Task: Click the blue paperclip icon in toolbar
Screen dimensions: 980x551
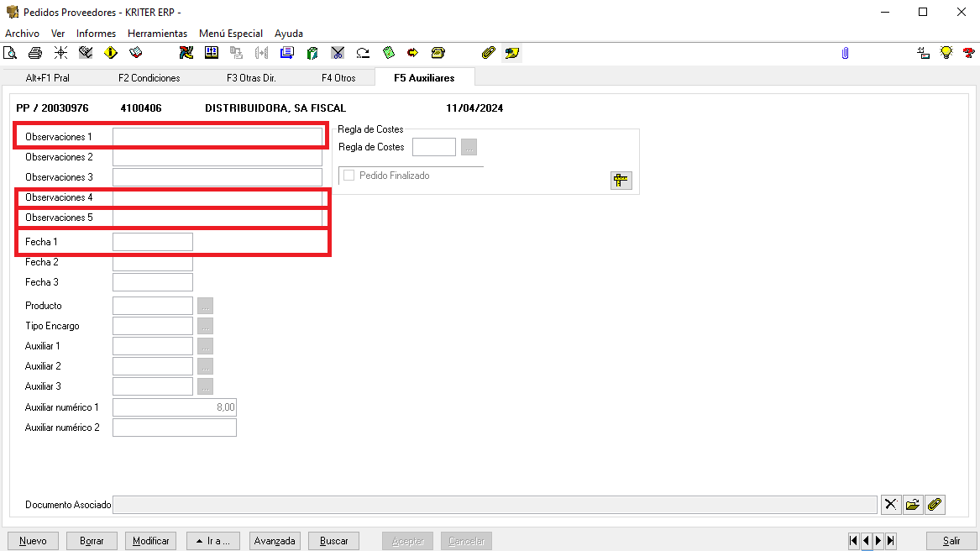Action: coord(845,53)
